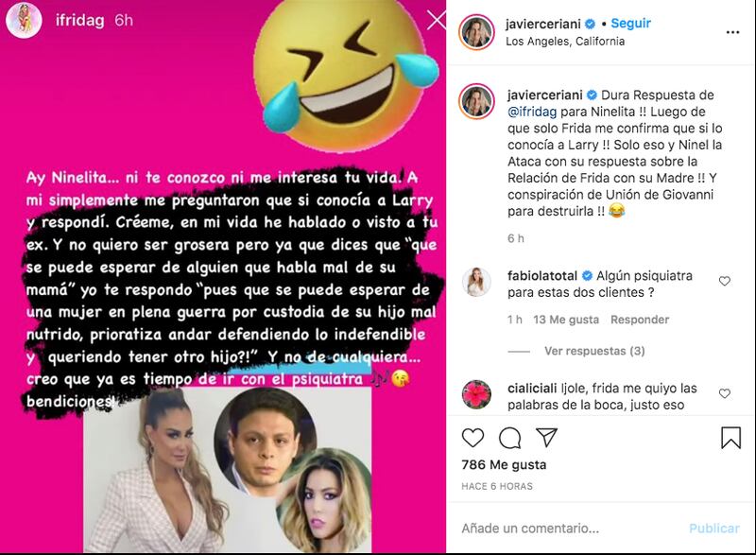Viewport: 756px width, 555px height.
Task: Open fabiolatotal's profile avatar
Action: [x=476, y=282]
